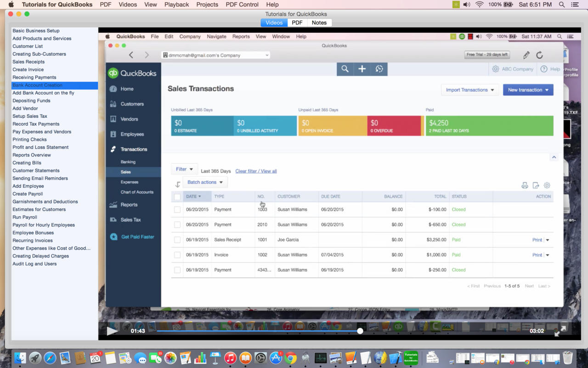This screenshot has height=368, width=588.
Task: Open the QuickBooks Help question icon
Action: tap(544, 69)
